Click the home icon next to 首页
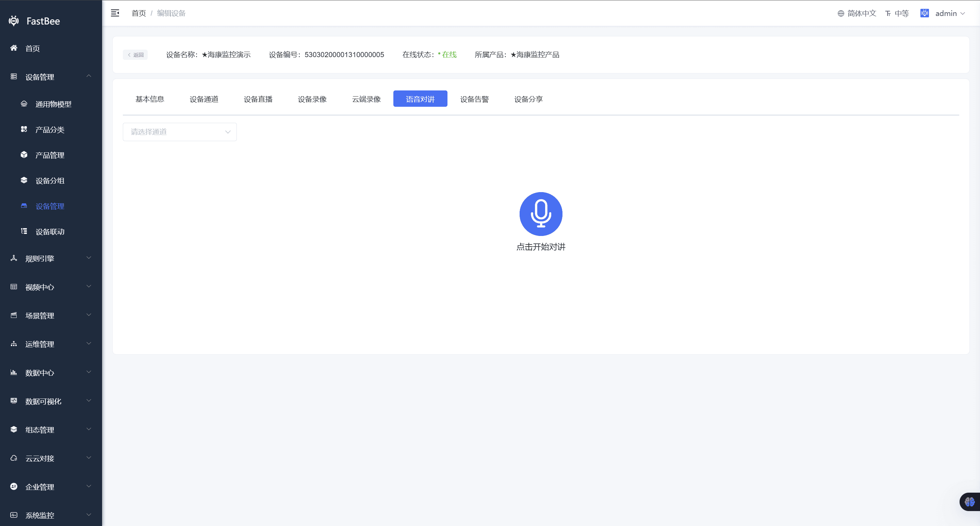Viewport: 980px width, 526px height. [x=14, y=48]
